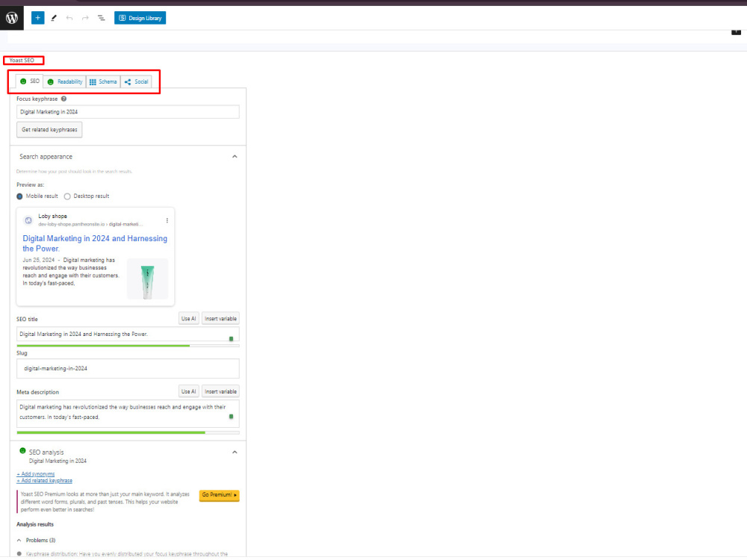
Task: Click the green marker inside Meta description field
Action: [231, 417]
